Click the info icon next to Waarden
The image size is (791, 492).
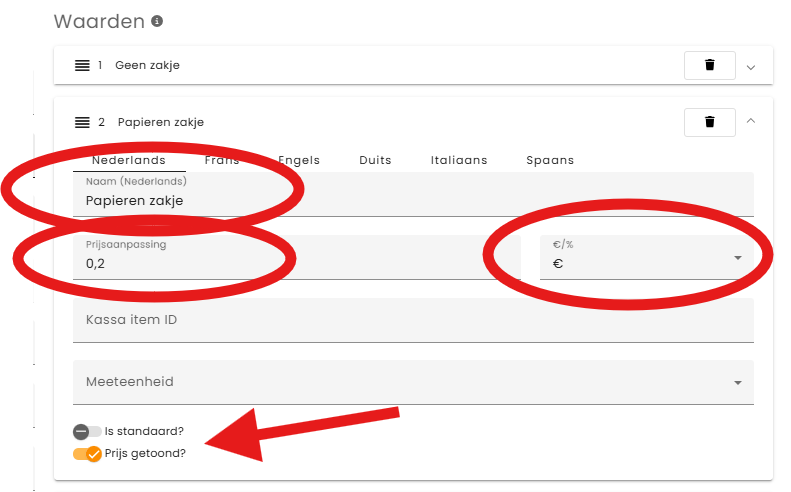point(157,21)
